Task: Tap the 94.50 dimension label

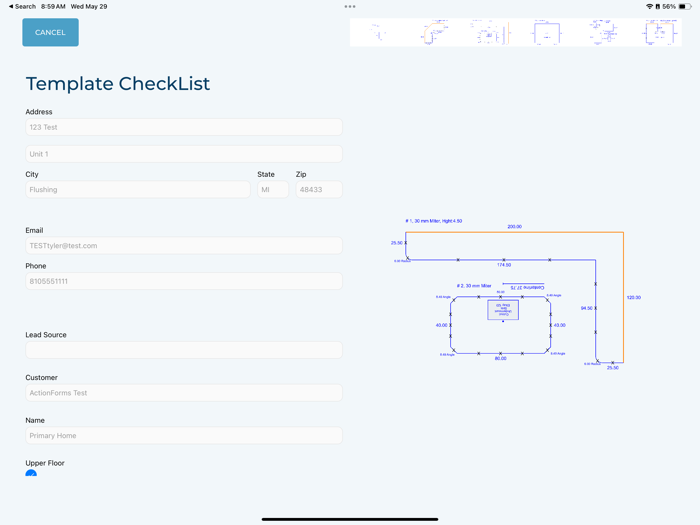Action: tap(587, 308)
